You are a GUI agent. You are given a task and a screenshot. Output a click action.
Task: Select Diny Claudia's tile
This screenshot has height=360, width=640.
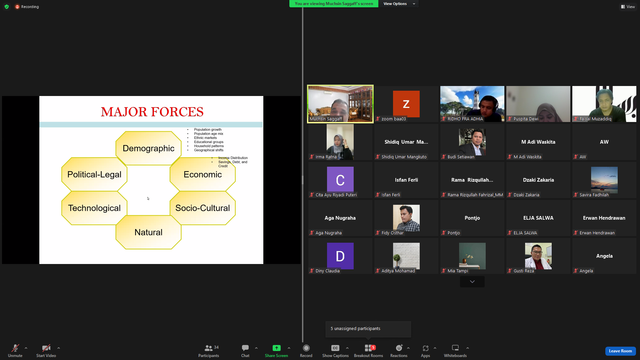point(340,256)
